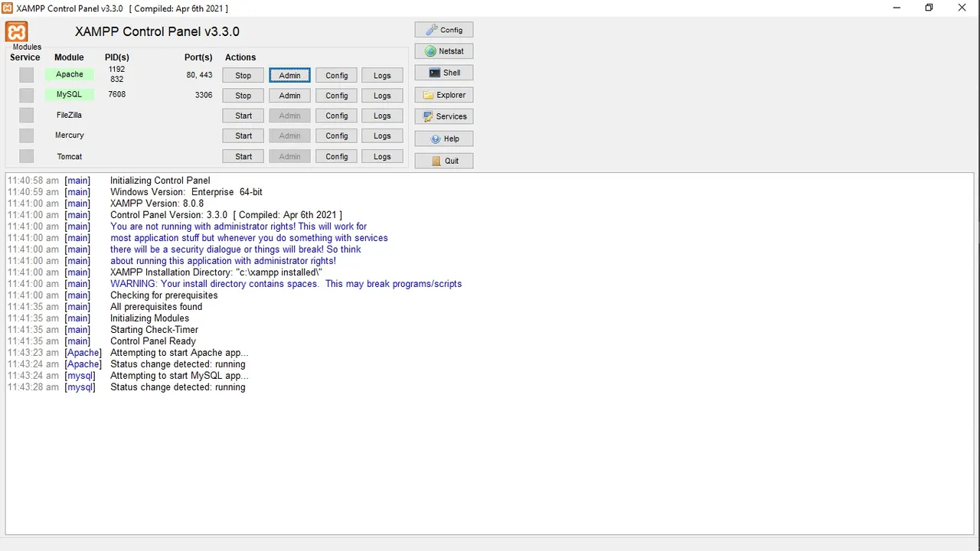Click the install directory spaces WARNING log line
This screenshot has height=551, width=980.
(x=286, y=284)
